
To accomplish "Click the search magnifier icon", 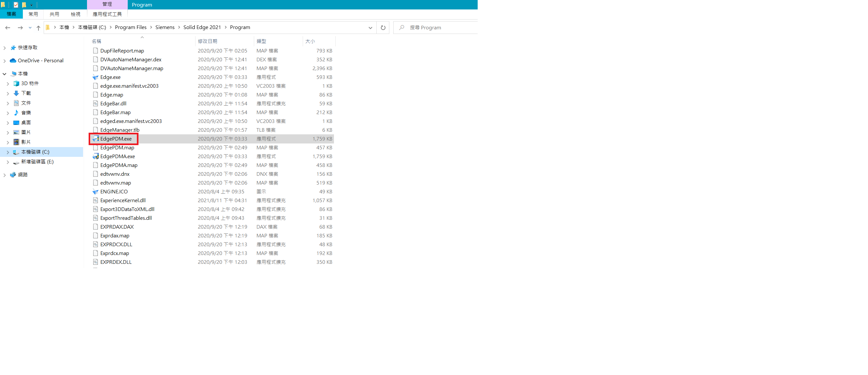I will pyautogui.click(x=401, y=28).
